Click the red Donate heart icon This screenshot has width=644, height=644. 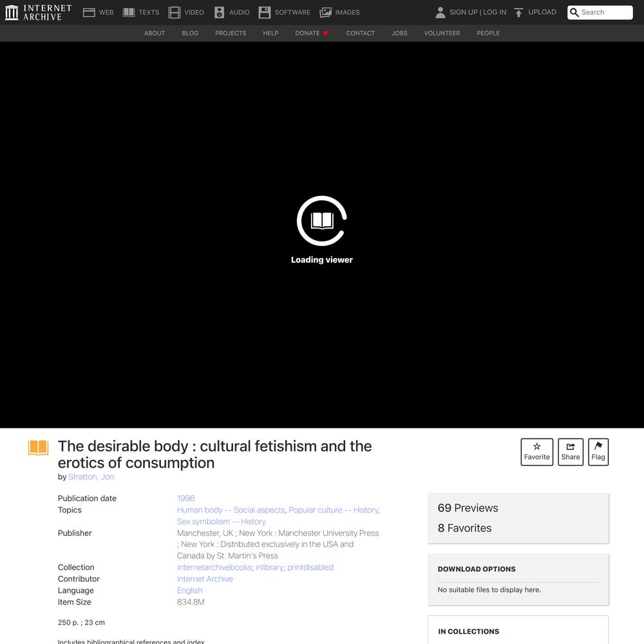pyautogui.click(x=325, y=33)
